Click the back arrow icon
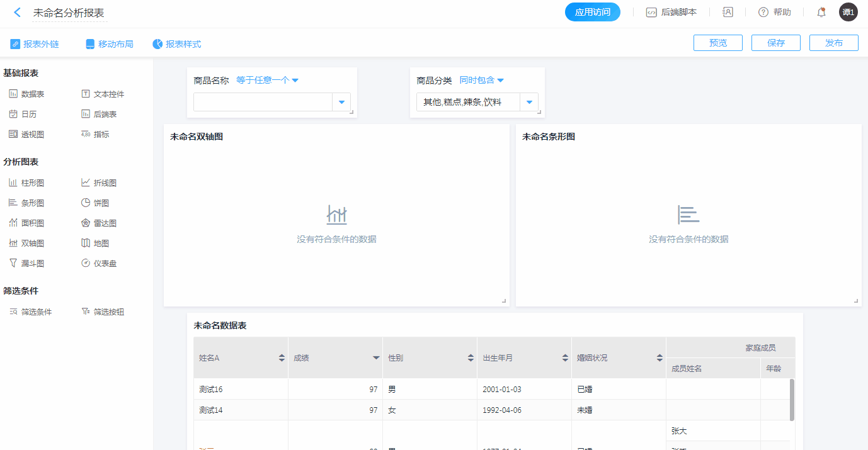Screen dimensions: 868x450 (17, 13)
